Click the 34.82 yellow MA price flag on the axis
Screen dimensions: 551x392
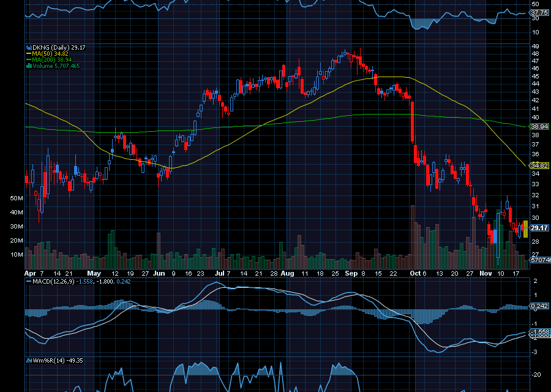point(538,165)
